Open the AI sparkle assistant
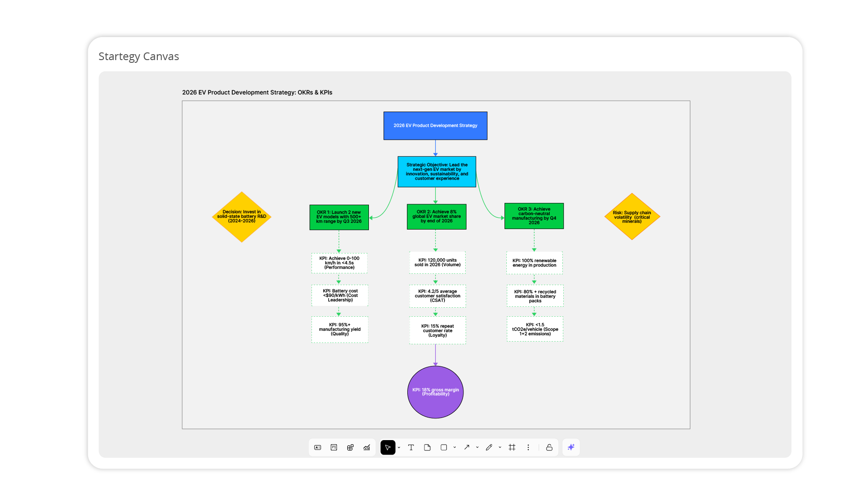This screenshot has width=868, height=488. click(x=571, y=447)
